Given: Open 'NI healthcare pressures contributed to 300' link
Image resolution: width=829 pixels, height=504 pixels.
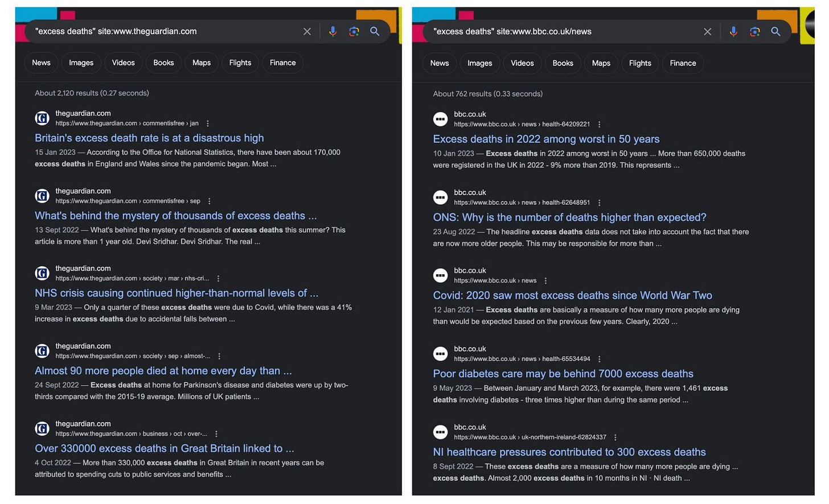Looking at the screenshot, I should (569, 452).
